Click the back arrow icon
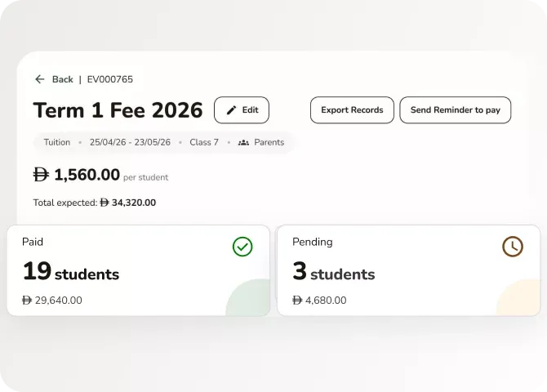This screenshot has height=392, width=547. (x=39, y=79)
